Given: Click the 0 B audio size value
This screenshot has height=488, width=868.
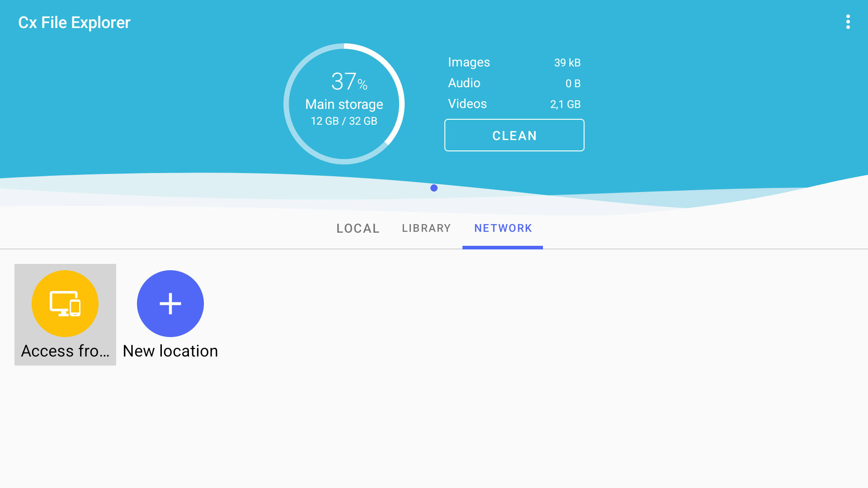Looking at the screenshot, I should click(x=573, y=84).
